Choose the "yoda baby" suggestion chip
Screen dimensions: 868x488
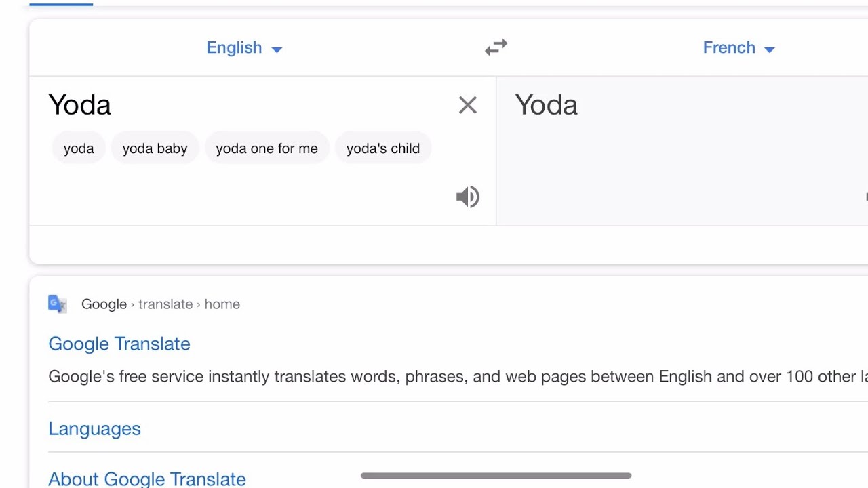coord(155,148)
